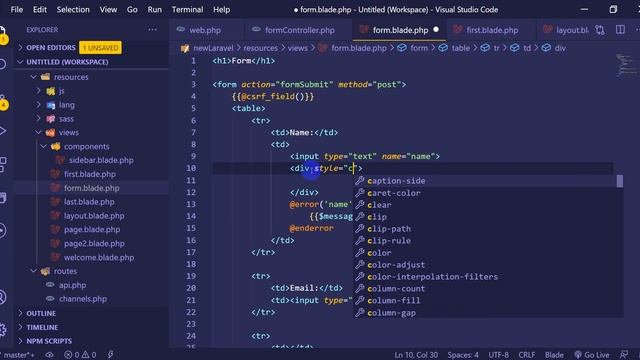Image resolution: width=640 pixels, height=360 pixels.
Task: Split the editor to the right
Action: (x=620, y=30)
